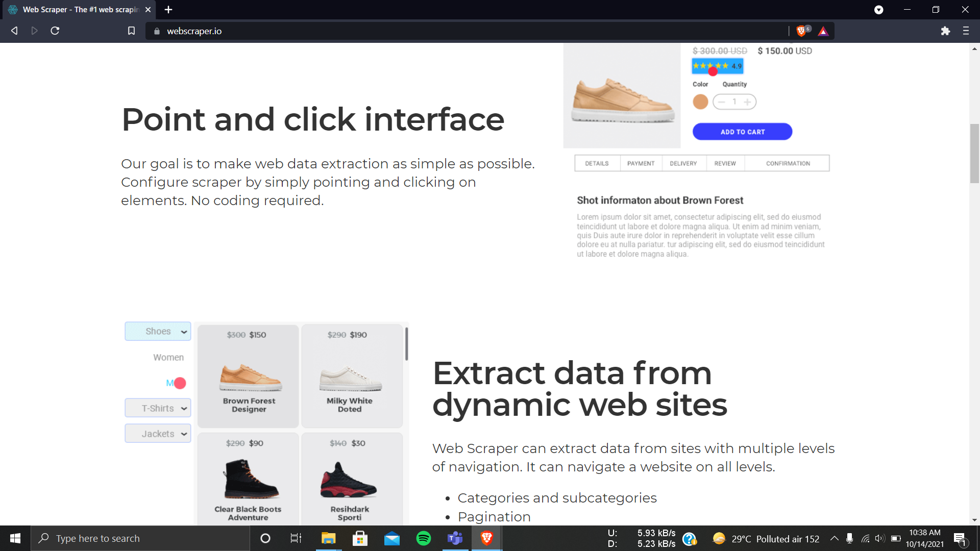Expand the T-Shirts category dropdown
Image resolution: width=980 pixels, height=551 pixels.
[x=158, y=408]
